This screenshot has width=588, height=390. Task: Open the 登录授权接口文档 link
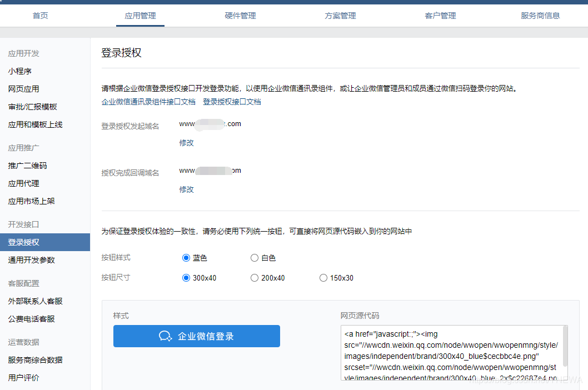coord(232,102)
